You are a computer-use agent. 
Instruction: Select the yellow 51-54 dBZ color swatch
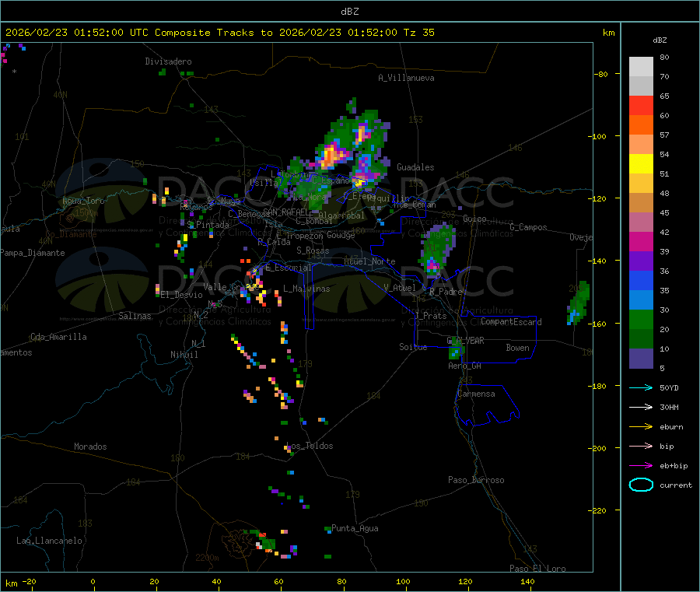tap(641, 164)
